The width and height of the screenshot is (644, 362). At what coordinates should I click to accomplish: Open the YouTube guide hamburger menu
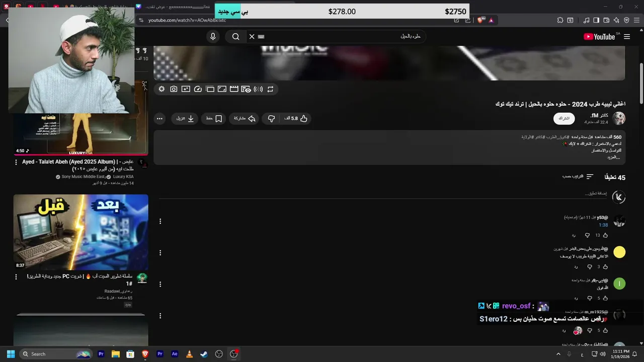point(627,37)
